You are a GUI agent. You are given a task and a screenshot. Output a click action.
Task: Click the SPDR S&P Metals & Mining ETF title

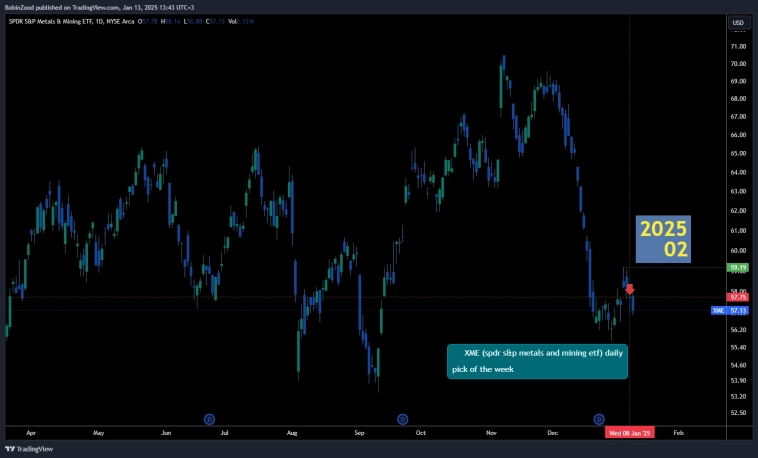click(x=72, y=21)
